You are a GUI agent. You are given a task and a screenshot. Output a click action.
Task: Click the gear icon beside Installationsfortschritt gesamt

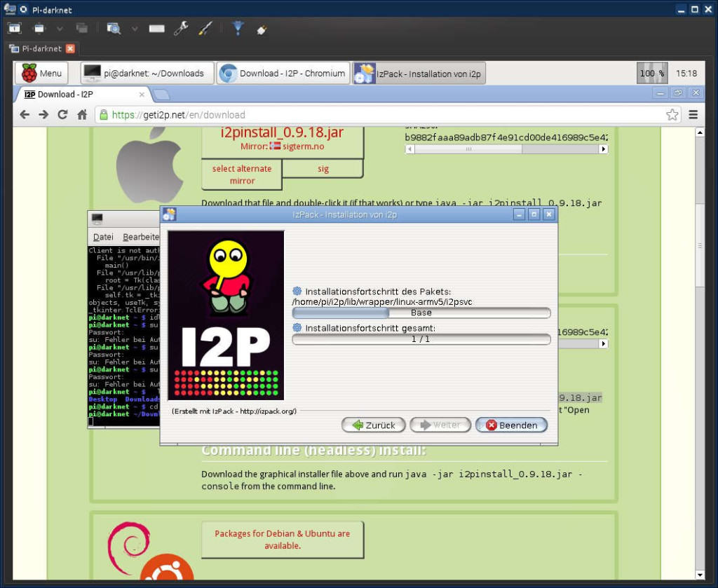[x=297, y=327]
